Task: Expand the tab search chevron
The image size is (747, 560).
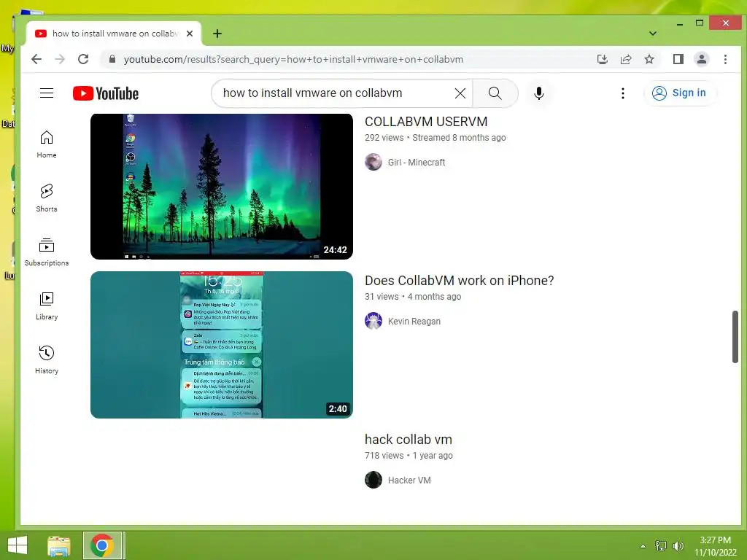Action: 653,34
